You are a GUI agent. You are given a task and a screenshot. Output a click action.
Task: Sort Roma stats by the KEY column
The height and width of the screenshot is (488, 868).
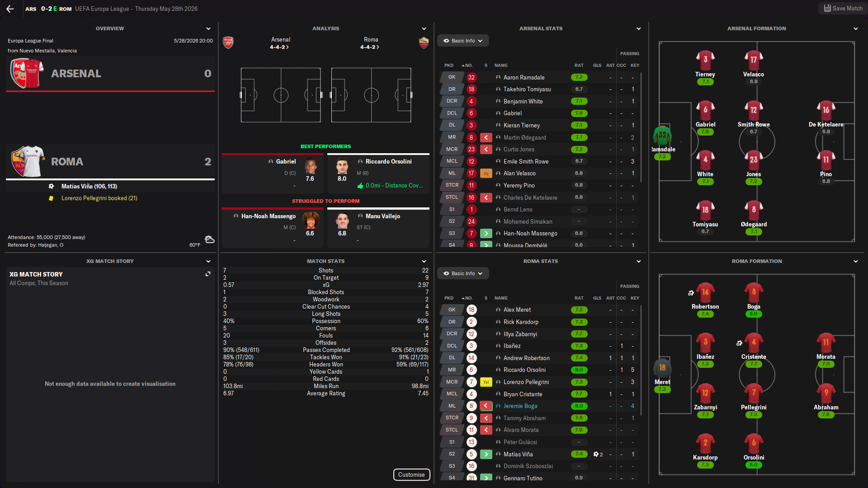click(635, 298)
